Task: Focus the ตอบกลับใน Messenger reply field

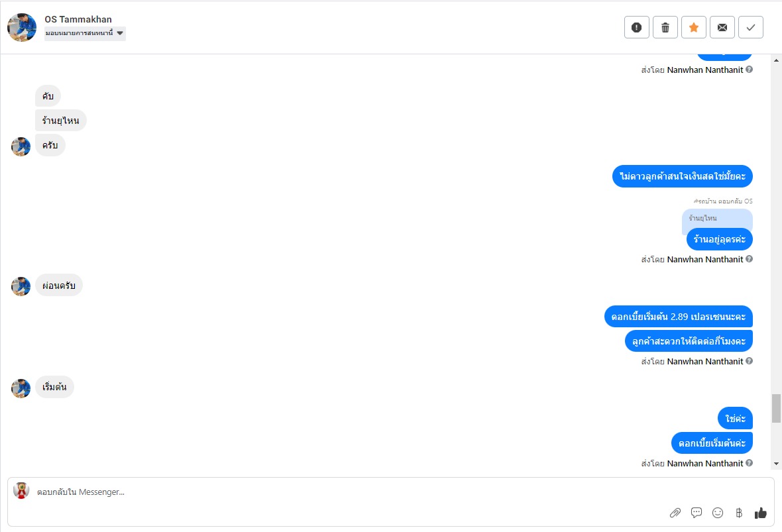Action: 331,492
